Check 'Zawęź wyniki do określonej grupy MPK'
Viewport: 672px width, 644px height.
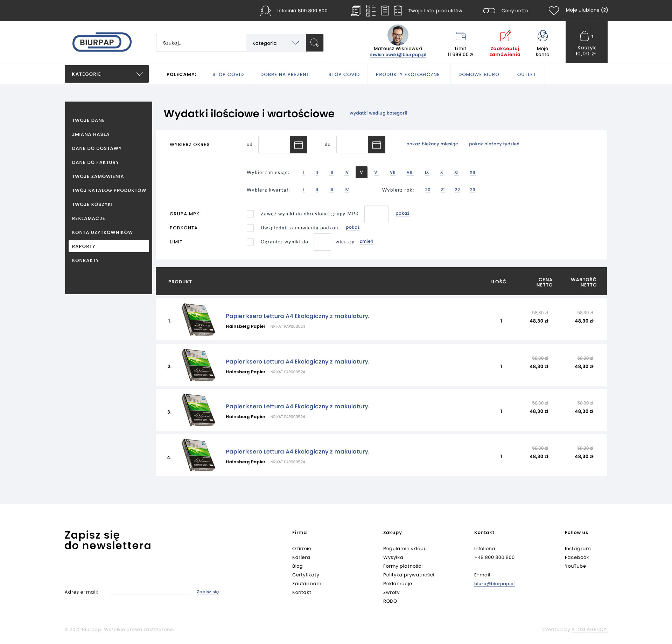[250, 214]
